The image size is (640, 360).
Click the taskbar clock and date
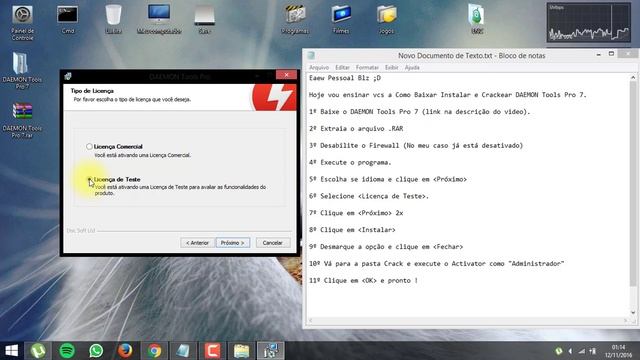click(x=618, y=351)
